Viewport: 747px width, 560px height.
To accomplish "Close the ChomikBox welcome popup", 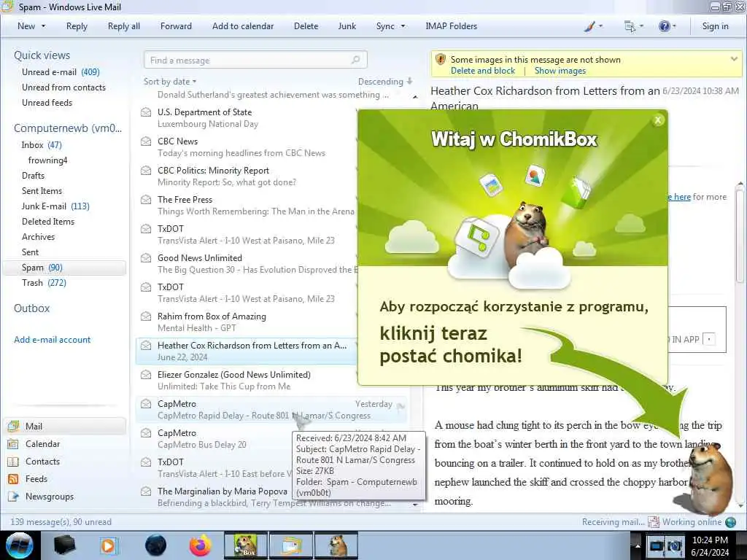I will tap(658, 120).
